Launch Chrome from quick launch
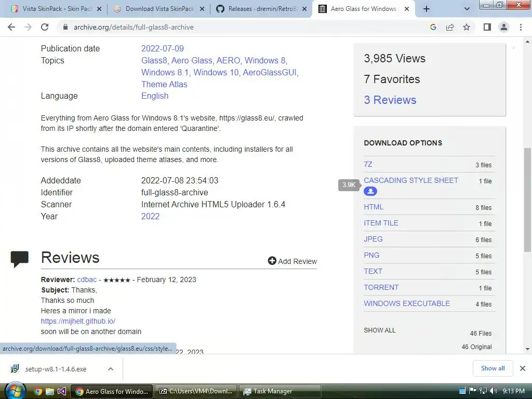Image resolution: width=532 pixels, height=399 pixels. click(x=38, y=392)
